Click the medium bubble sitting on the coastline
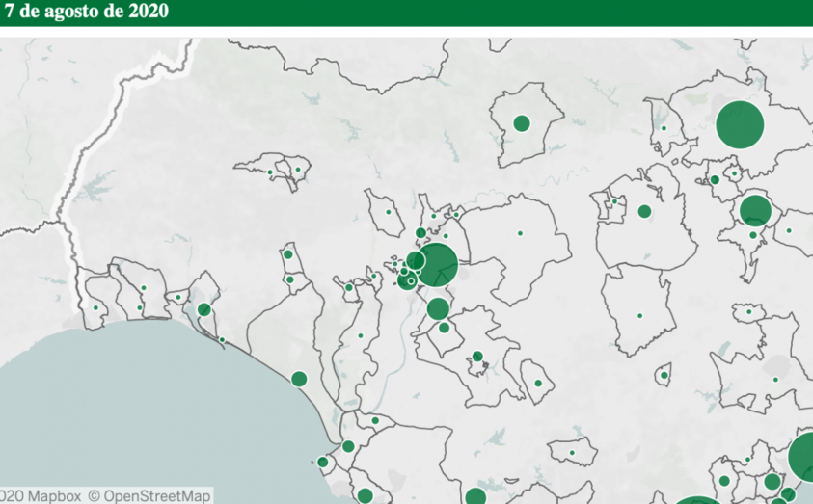 [x=299, y=379]
